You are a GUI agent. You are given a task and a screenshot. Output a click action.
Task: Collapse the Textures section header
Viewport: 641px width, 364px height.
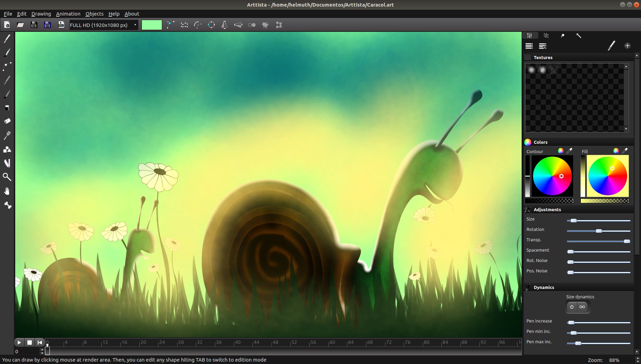(543, 57)
